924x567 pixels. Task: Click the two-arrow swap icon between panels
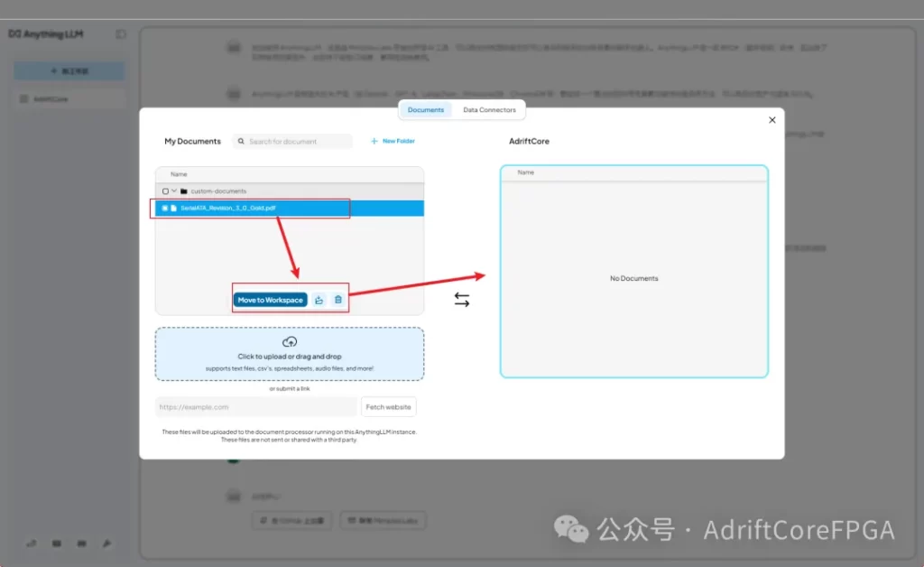pos(462,300)
